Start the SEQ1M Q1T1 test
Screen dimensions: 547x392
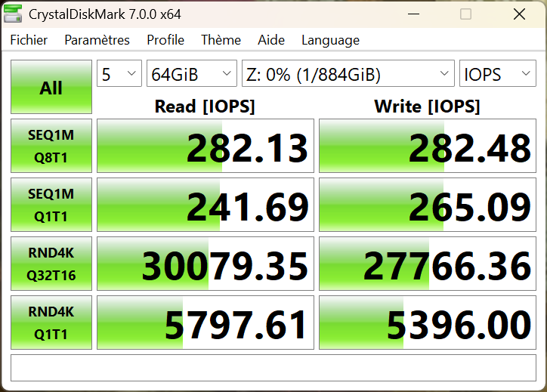51,205
